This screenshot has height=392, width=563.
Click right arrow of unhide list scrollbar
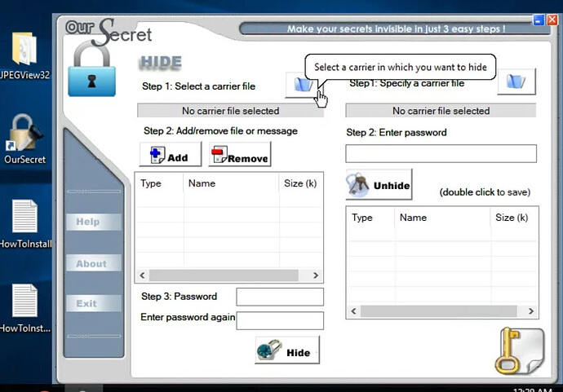coord(530,311)
